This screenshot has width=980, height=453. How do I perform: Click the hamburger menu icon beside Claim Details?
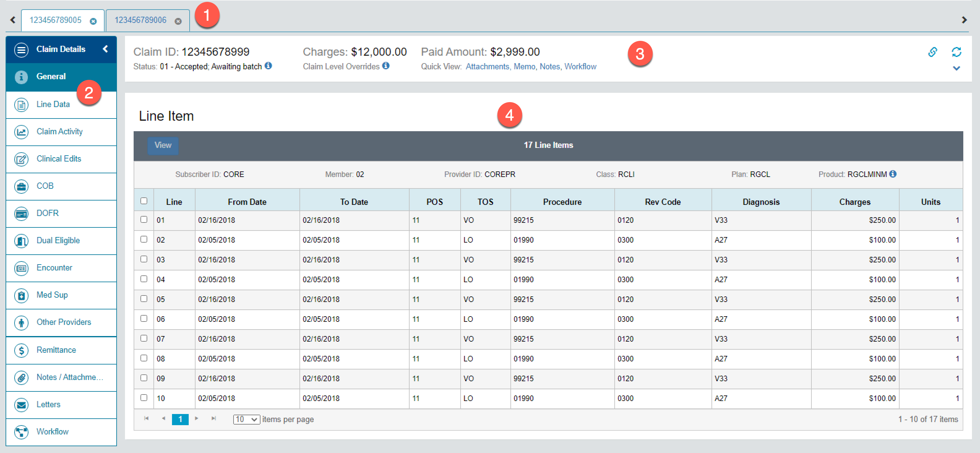click(x=21, y=50)
